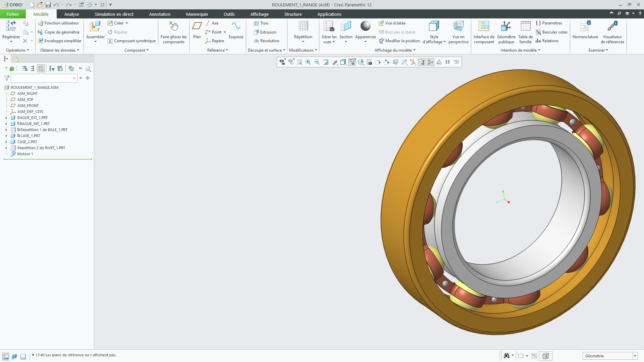Screen dimensions: 644x362
Task: Switch to the Analyse tab
Action: pyautogui.click(x=71, y=14)
